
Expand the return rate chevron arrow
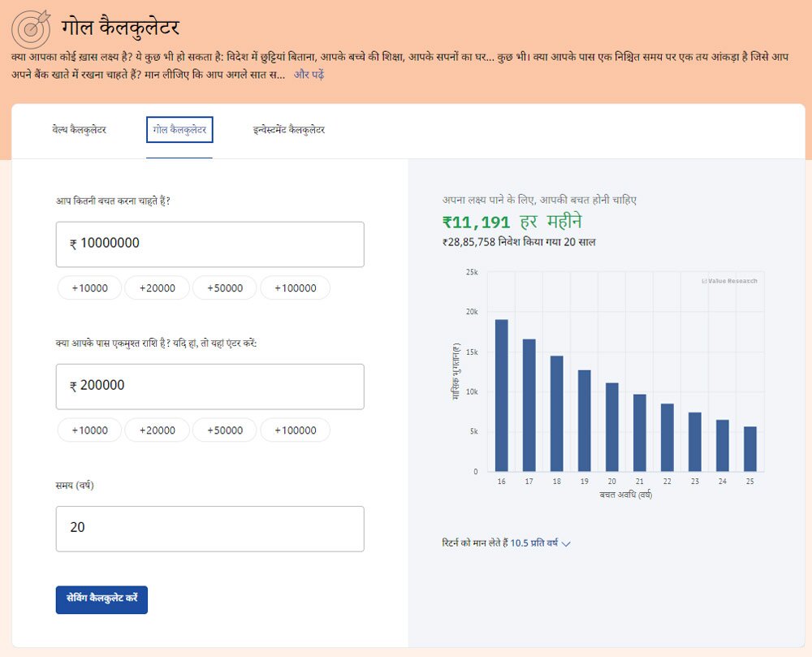566,543
